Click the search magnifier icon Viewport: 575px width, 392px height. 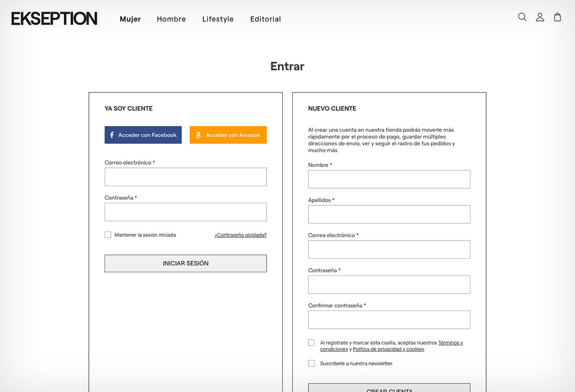tap(522, 17)
